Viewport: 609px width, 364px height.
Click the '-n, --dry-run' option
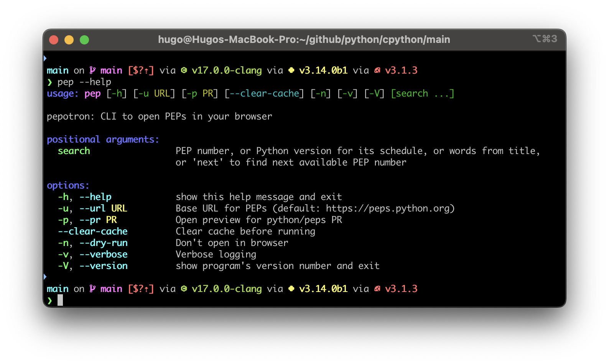point(93,243)
